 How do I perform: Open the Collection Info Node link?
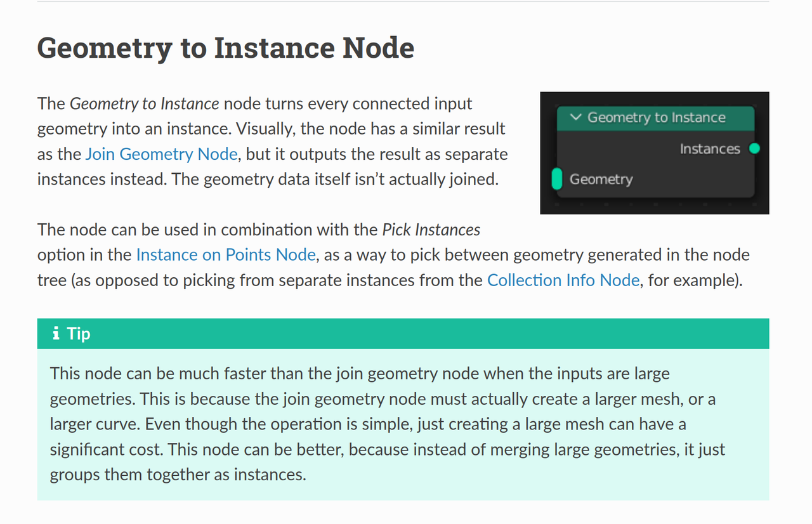pyautogui.click(x=563, y=280)
